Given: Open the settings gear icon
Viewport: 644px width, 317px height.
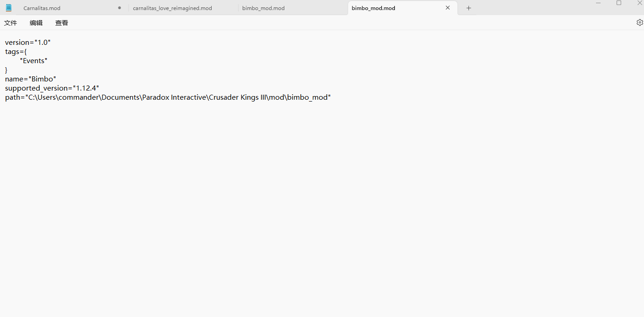Looking at the screenshot, I should pyautogui.click(x=639, y=22).
